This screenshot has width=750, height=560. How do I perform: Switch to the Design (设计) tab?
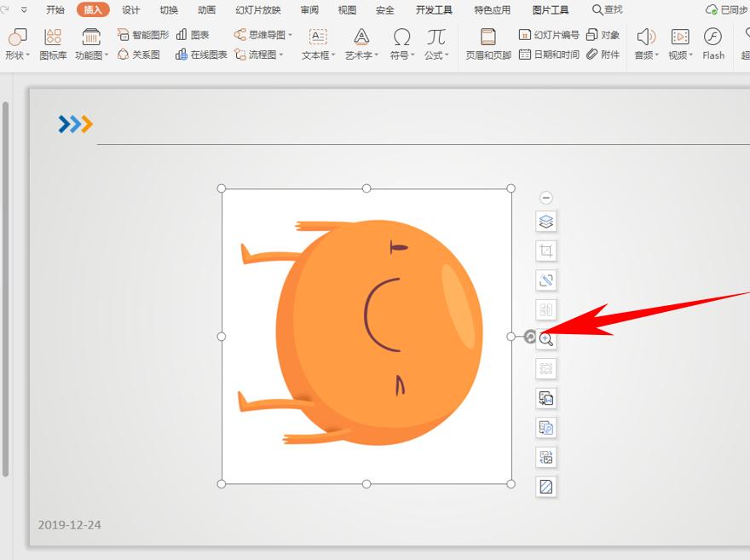130,10
